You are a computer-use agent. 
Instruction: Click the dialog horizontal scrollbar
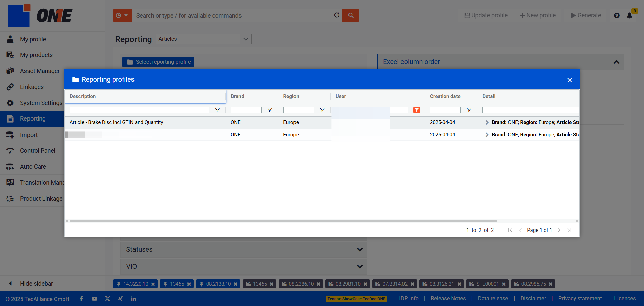coord(283,221)
